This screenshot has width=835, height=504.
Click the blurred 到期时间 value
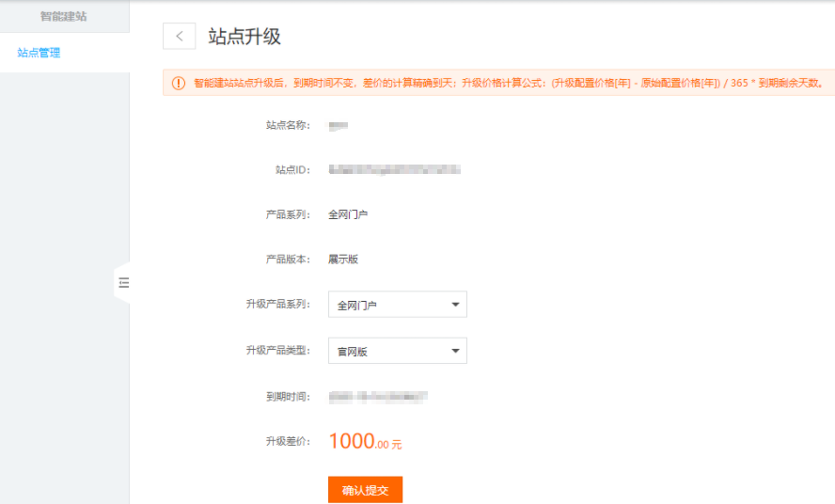378,397
